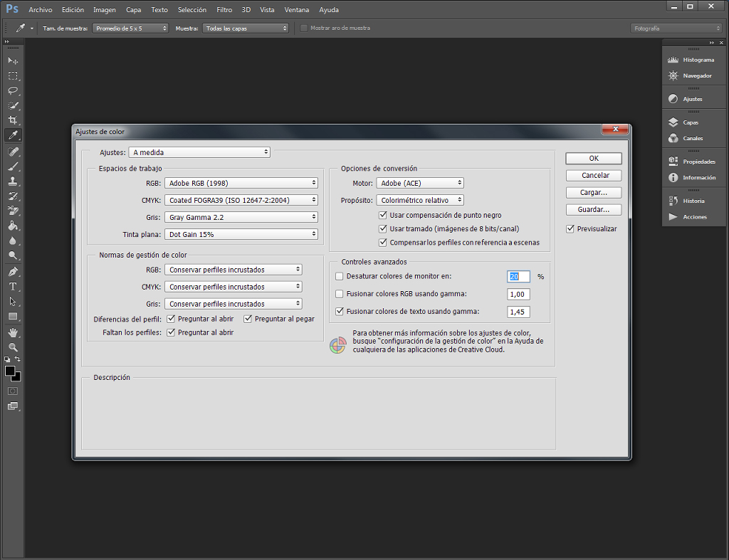Screen dimensions: 729x560
Task: Click the Guardar... button
Action: [x=594, y=210]
